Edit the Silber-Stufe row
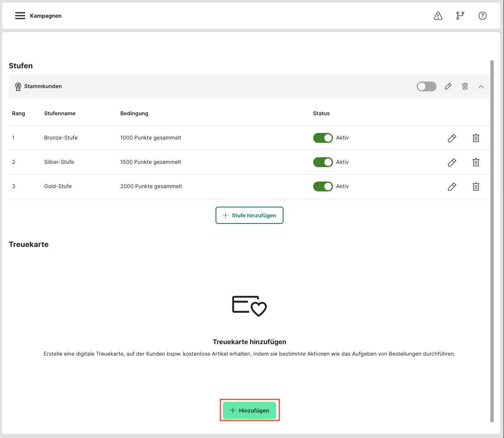The width and height of the screenshot is (504, 438). click(x=452, y=162)
